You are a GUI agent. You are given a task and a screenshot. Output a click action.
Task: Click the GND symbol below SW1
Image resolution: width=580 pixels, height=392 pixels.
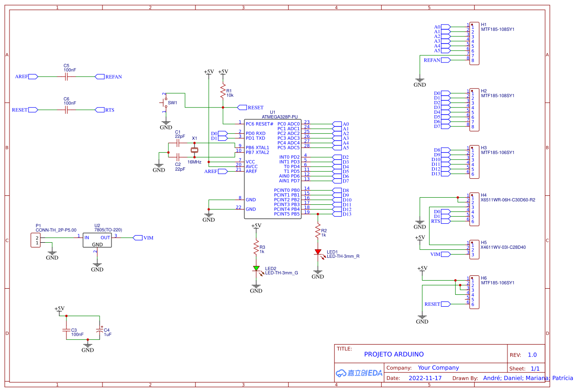pos(166,124)
